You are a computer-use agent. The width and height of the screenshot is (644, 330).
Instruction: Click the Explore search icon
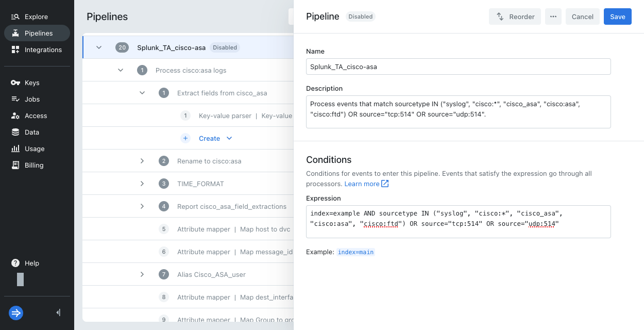click(x=15, y=16)
